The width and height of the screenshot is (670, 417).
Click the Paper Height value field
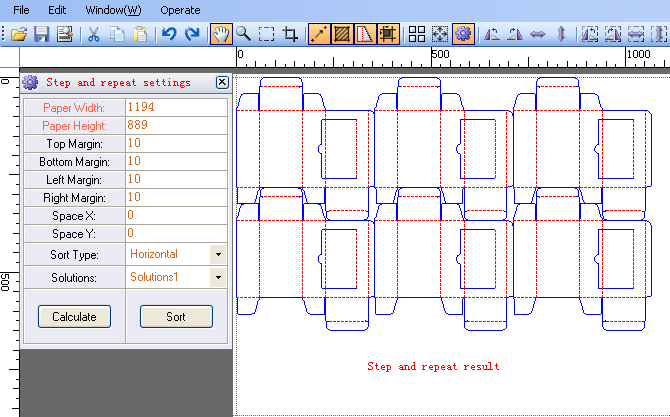[176, 125]
